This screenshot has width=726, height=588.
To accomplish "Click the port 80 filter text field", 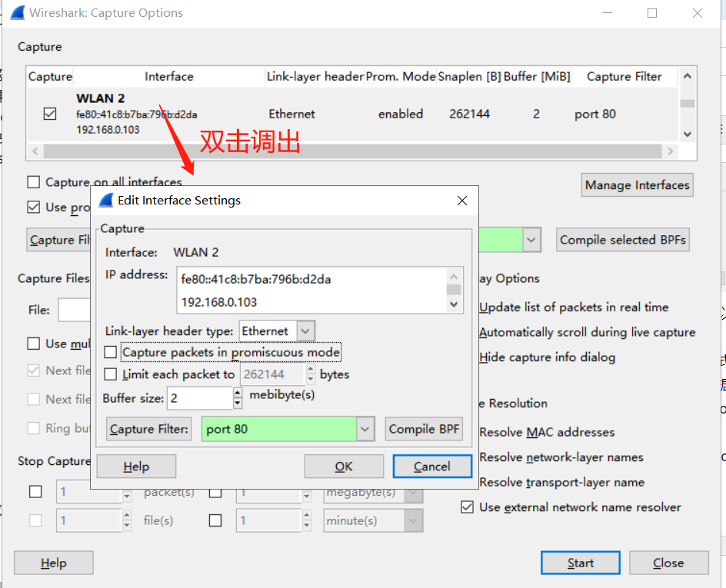I will coord(278,429).
